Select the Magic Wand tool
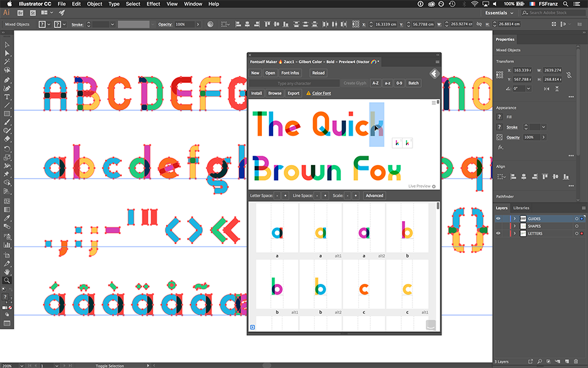The width and height of the screenshot is (588, 368). click(7, 62)
